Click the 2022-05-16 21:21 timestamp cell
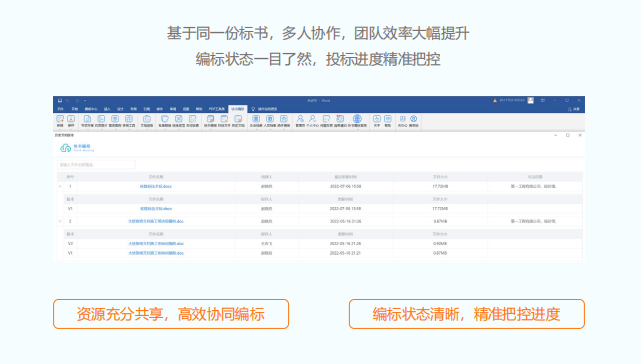 coord(345,253)
